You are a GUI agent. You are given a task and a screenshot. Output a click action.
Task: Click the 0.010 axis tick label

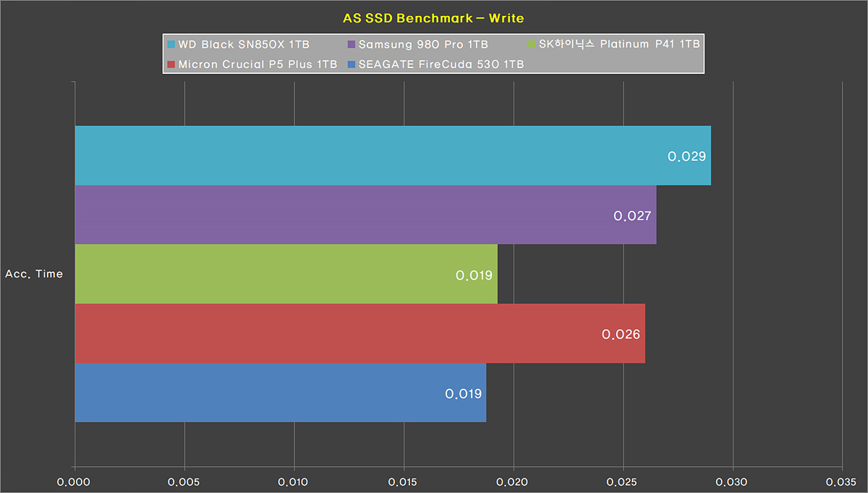294,481
